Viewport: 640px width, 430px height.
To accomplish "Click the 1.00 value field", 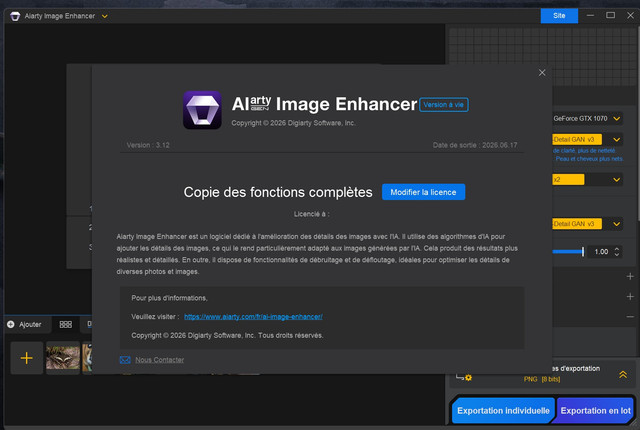I will point(601,252).
